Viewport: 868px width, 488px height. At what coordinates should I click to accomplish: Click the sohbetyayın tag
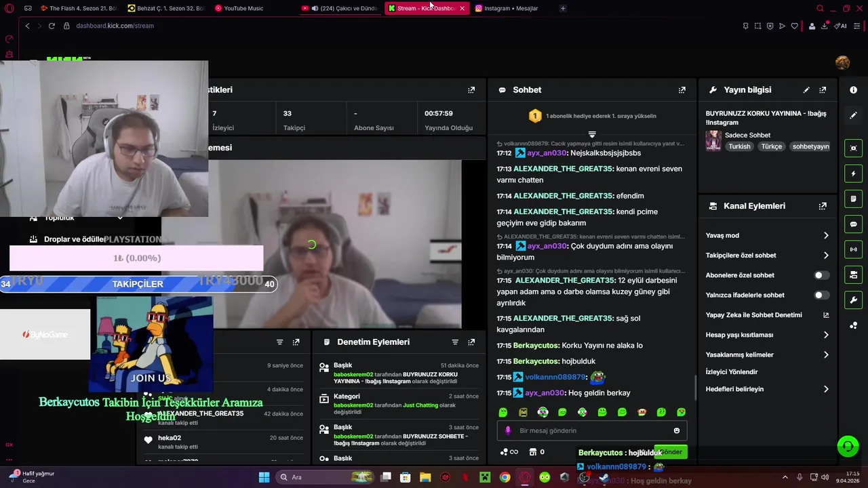pos(811,146)
